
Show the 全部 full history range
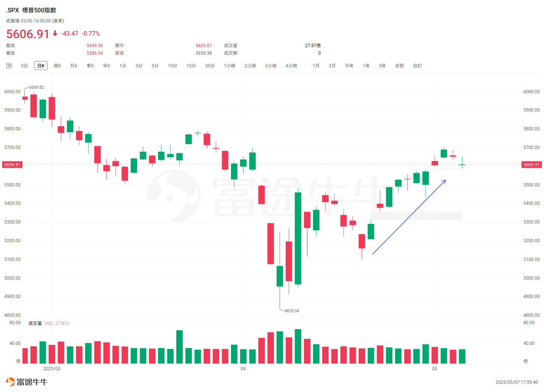pyautogui.click(x=399, y=66)
